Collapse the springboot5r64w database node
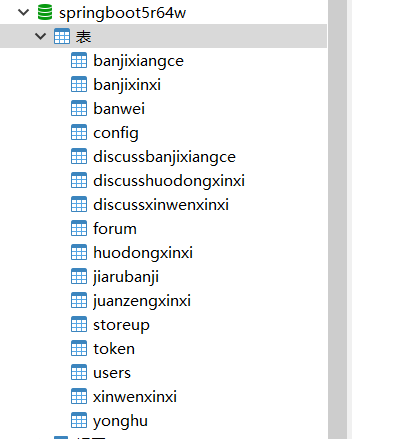The image size is (394, 439). (x=24, y=12)
